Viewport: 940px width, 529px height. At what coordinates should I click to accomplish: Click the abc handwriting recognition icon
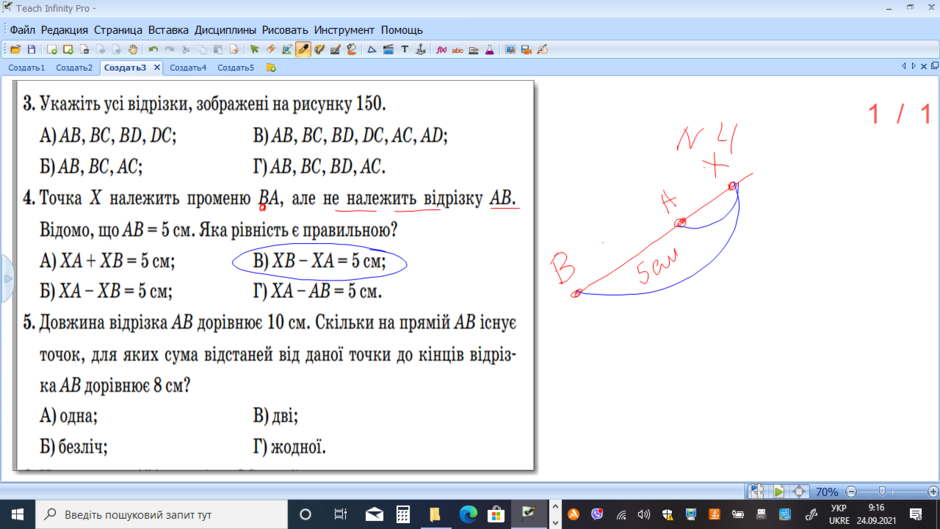[457, 50]
